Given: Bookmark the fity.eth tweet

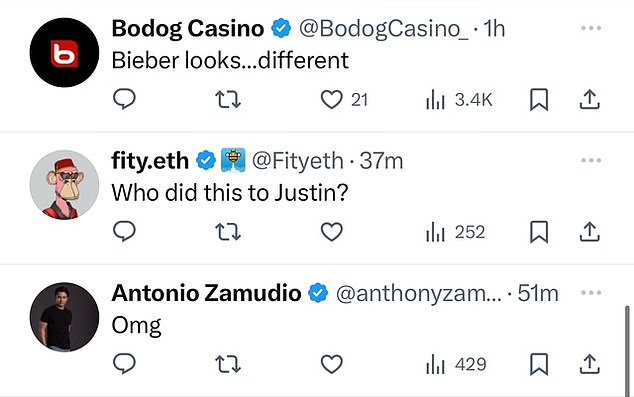Looking at the screenshot, I should click(539, 232).
